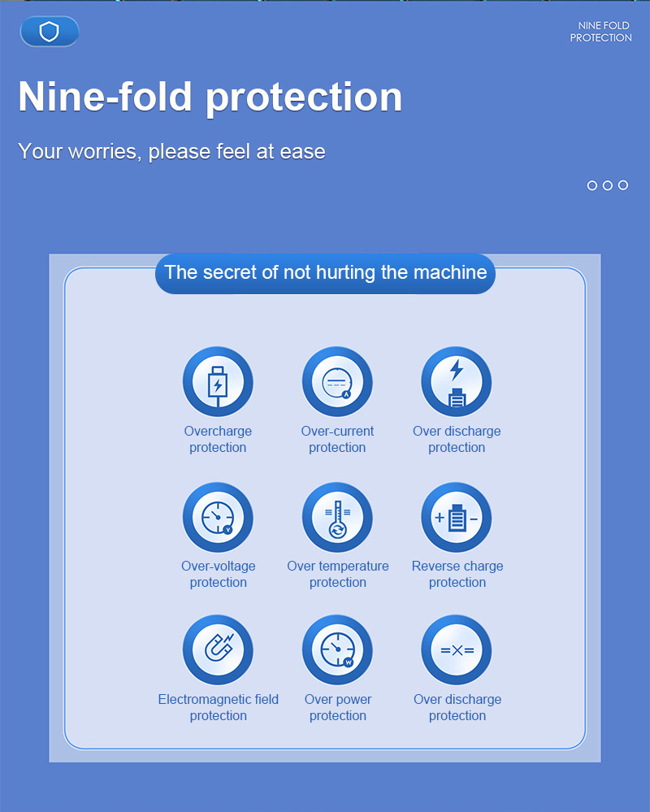
Task: Click the middle of the three dots
Action: 607,185
